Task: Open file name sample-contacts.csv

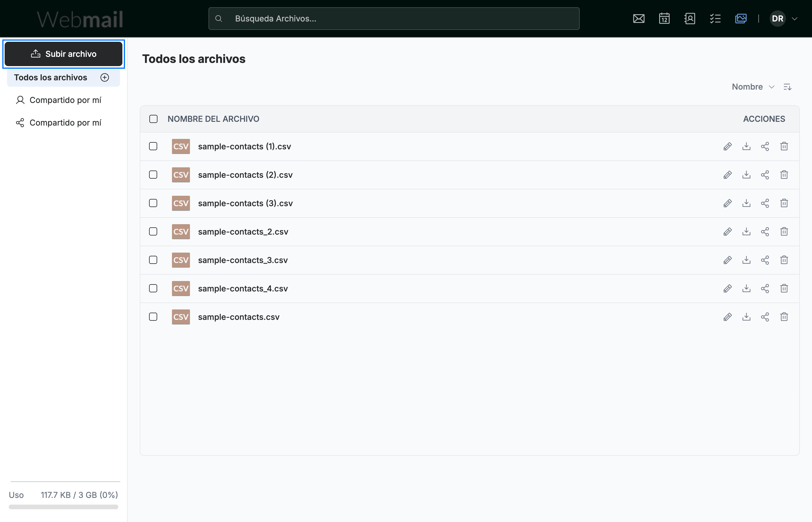Action: click(x=239, y=317)
